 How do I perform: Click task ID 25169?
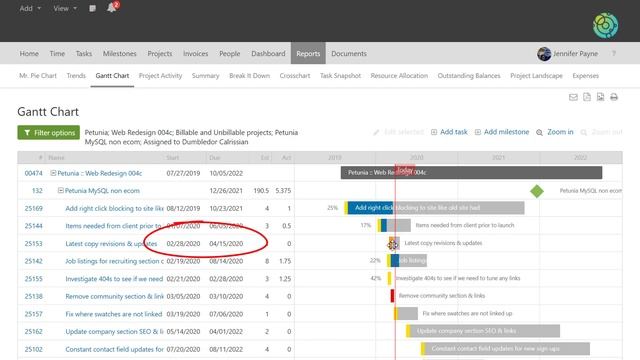pyautogui.click(x=33, y=208)
